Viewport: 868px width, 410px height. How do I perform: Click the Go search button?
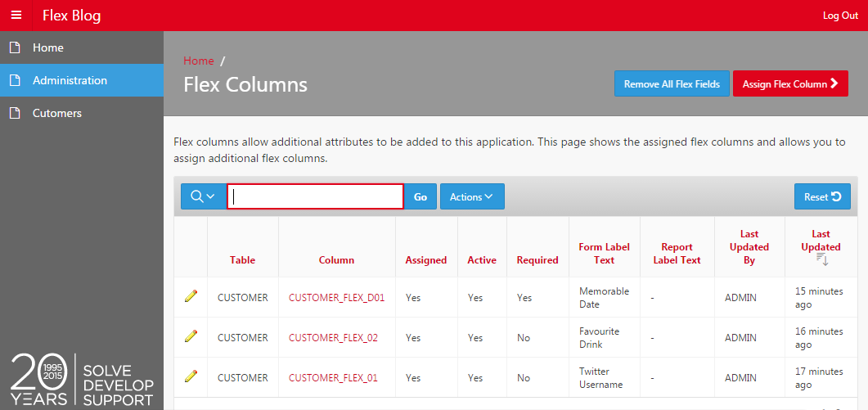[x=421, y=196]
